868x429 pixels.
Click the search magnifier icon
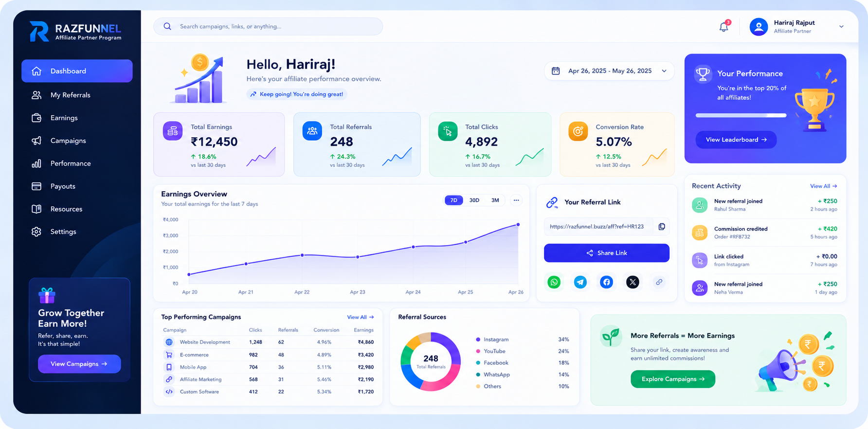[167, 26]
